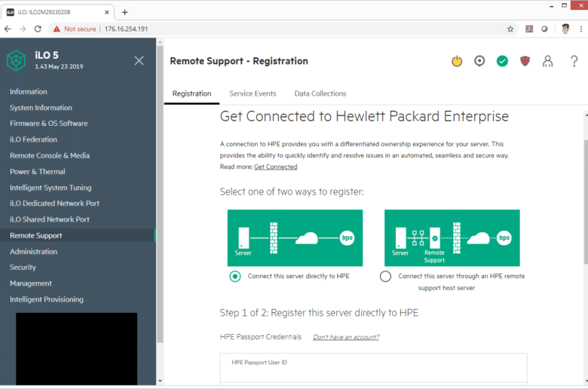Open the PDF extension icon

coord(529,29)
